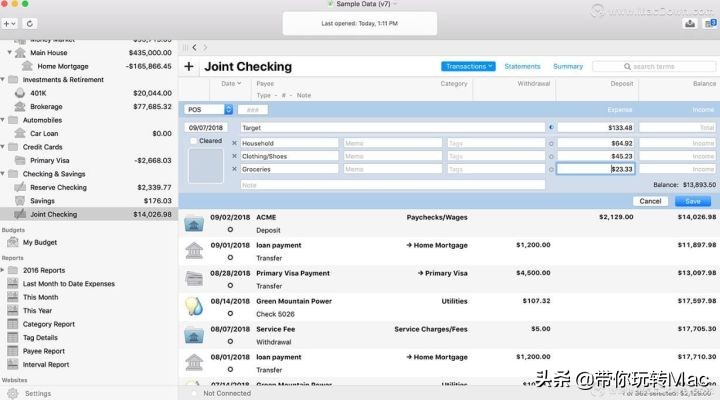Click the transaction Note field
Image resolution: width=720 pixels, height=400 pixels.
point(393,185)
